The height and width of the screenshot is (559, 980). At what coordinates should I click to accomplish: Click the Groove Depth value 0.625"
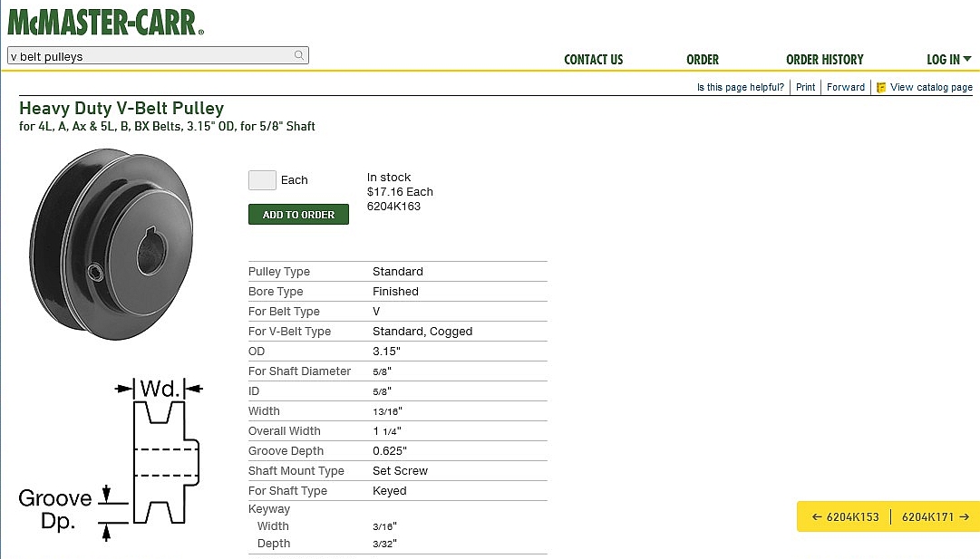[x=390, y=451]
